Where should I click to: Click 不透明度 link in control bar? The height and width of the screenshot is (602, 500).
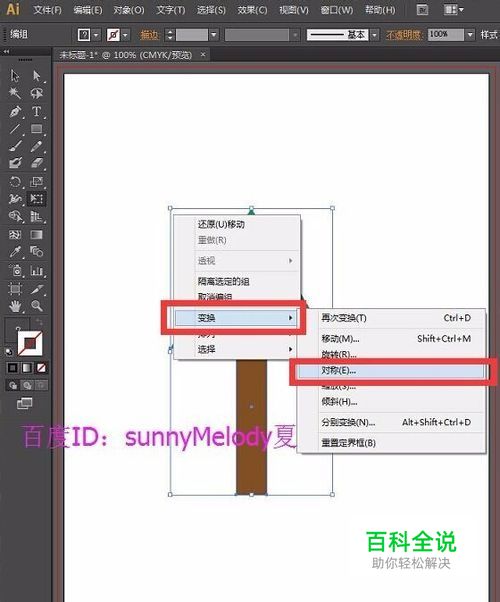click(404, 35)
